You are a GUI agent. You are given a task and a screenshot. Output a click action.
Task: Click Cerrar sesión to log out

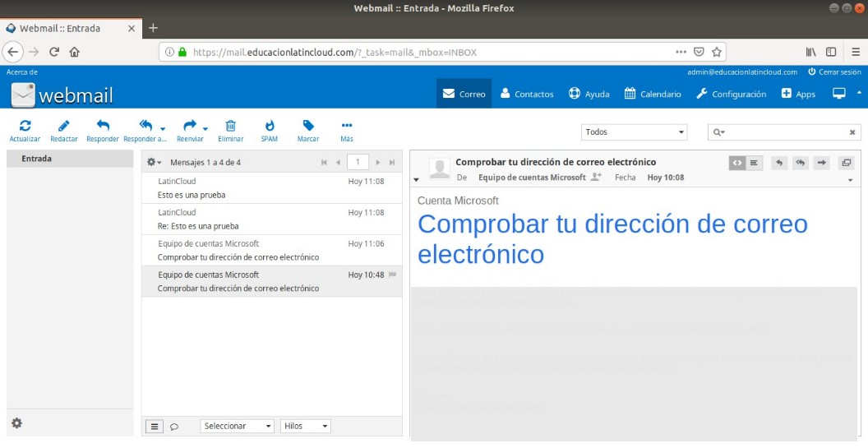(x=835, y=72)
